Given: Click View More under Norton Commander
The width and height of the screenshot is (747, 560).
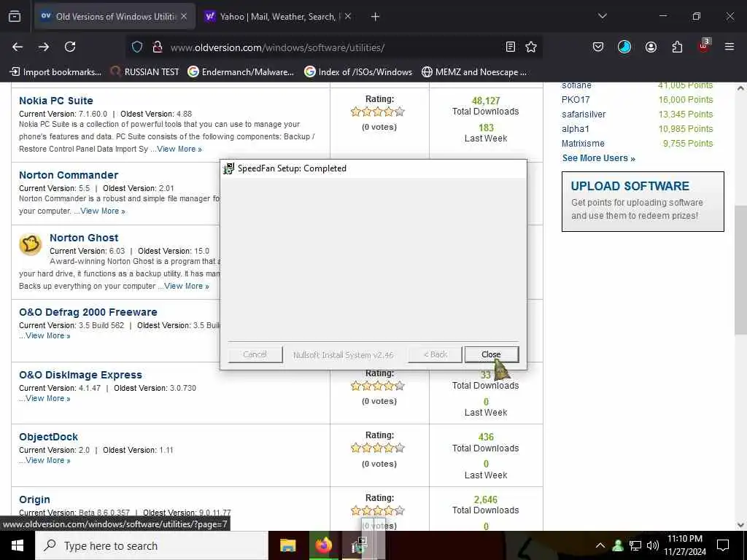Looking at the screenshot, I should pos(102,211).
